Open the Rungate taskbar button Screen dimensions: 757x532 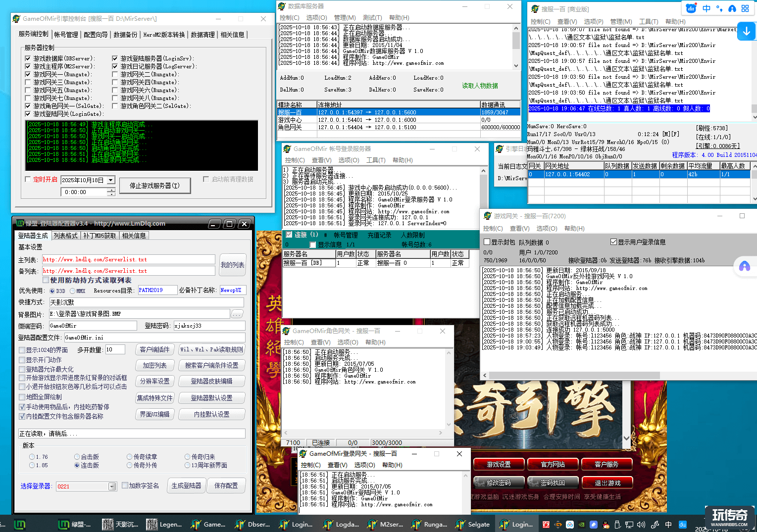(x=428, y=524)
